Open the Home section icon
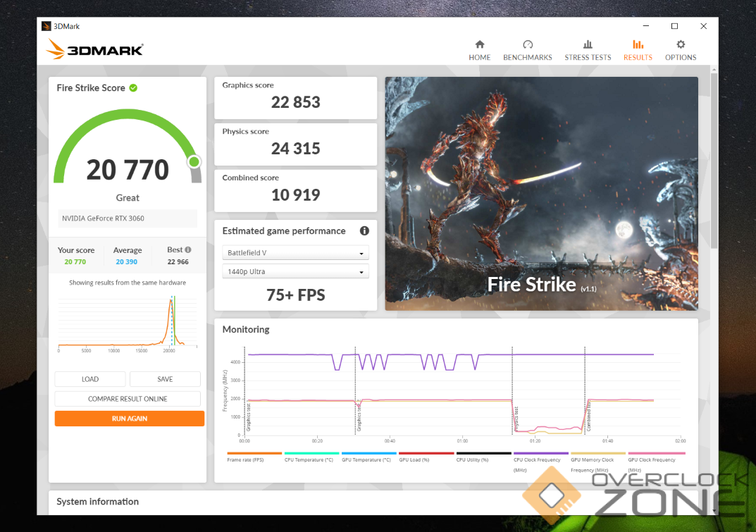The height and width of the screenshot is (532, 756). [479, 44]
